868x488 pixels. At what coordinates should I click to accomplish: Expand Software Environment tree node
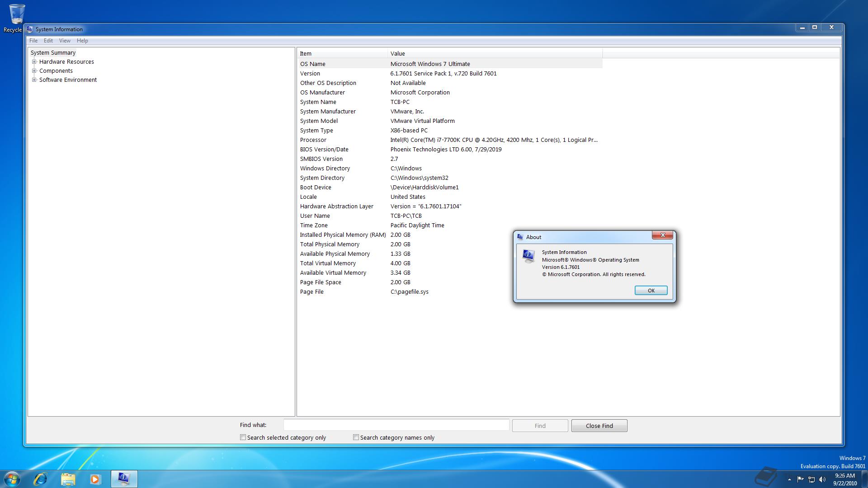(x=34, y=80)
